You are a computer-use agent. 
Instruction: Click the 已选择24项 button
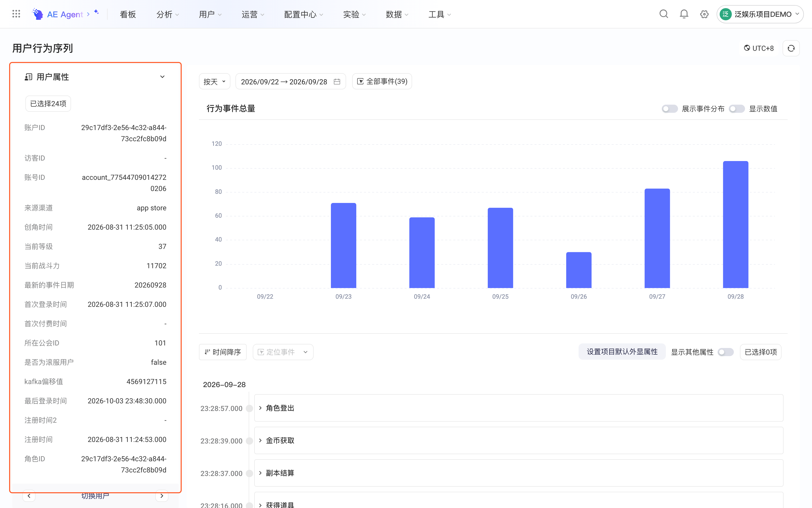pos(48,103)
